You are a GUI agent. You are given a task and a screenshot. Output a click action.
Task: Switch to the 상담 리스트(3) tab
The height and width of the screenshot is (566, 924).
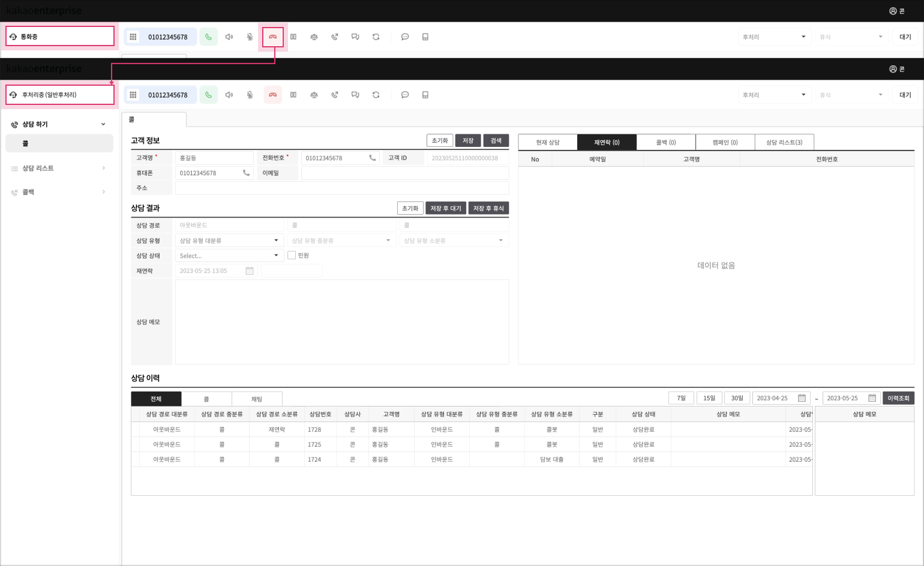coord(784,142)
